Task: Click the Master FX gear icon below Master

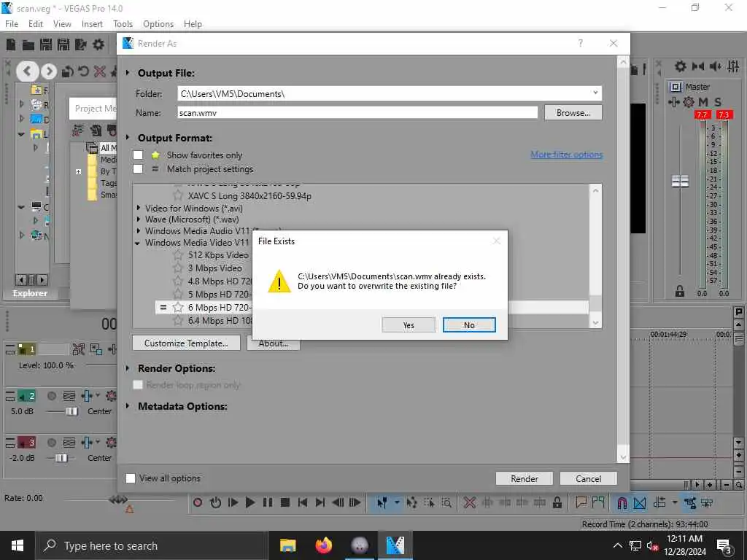Action: pyautogui.click(x=689, y=101)
